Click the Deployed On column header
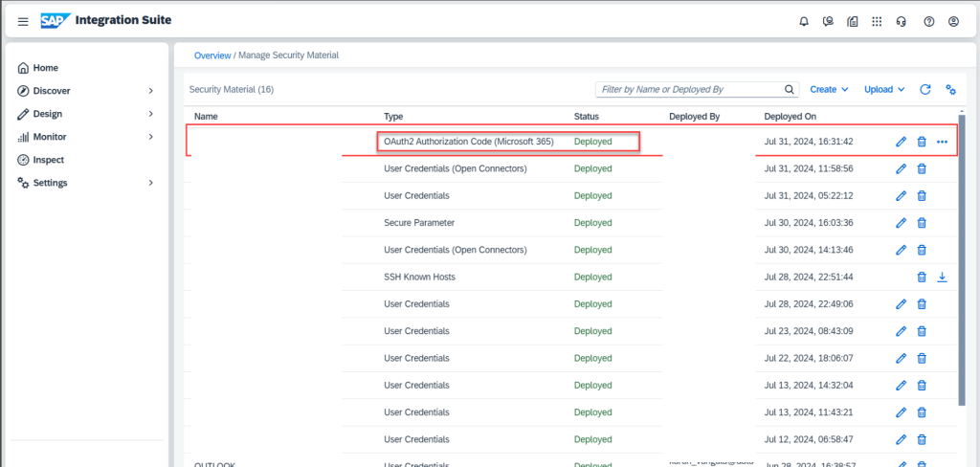980x467 pixels. pos(790,116)
